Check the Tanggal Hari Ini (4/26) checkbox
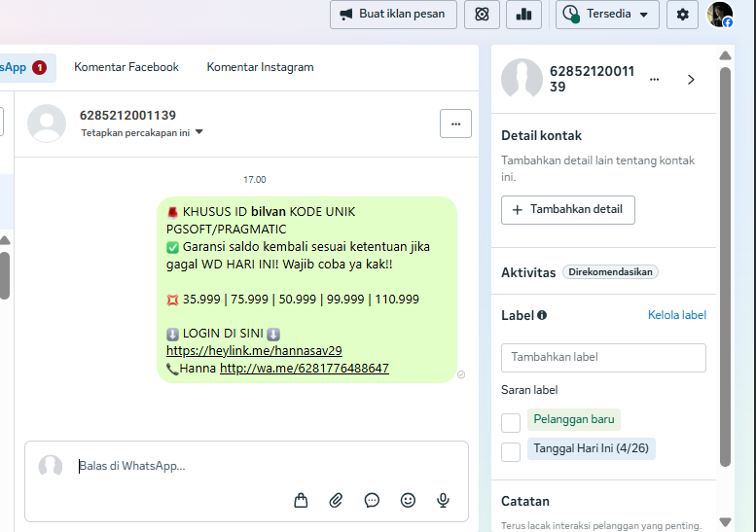The width and height of the screenshot is (756, 532). [511, 452]
